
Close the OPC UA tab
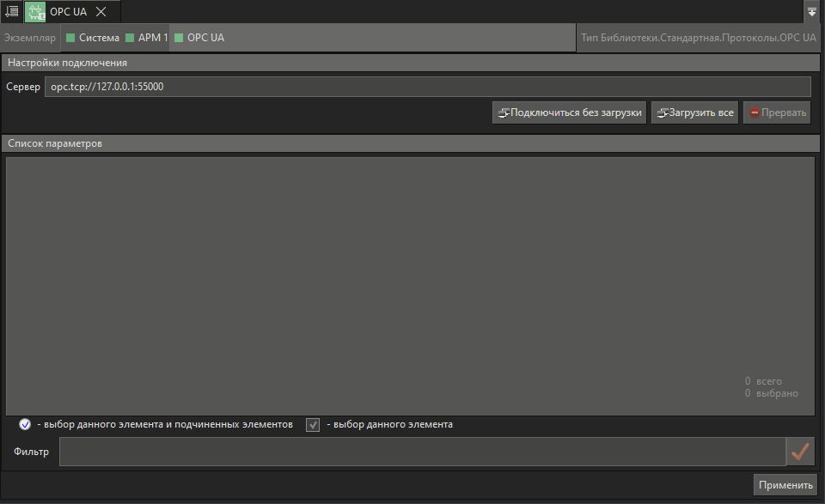(x=101, y=11)
